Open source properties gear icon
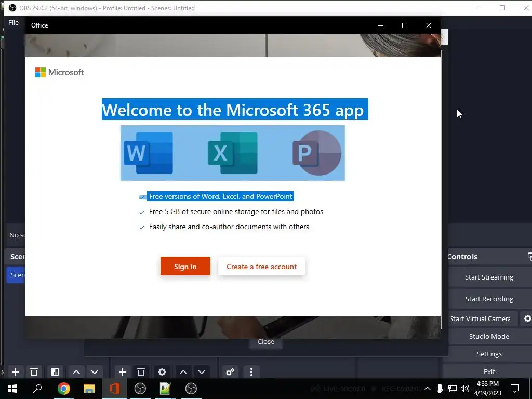Screen dimensions: 532x399 [162, 372]
